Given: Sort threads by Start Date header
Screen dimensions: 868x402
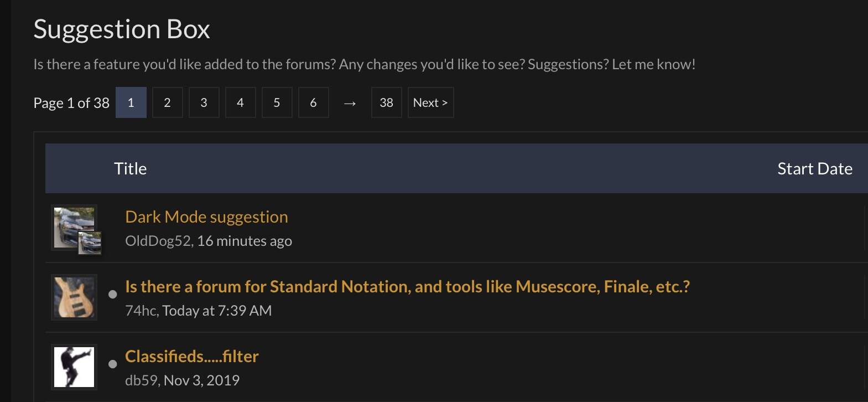Looking at the screenshot, I should tap(815, 168).
